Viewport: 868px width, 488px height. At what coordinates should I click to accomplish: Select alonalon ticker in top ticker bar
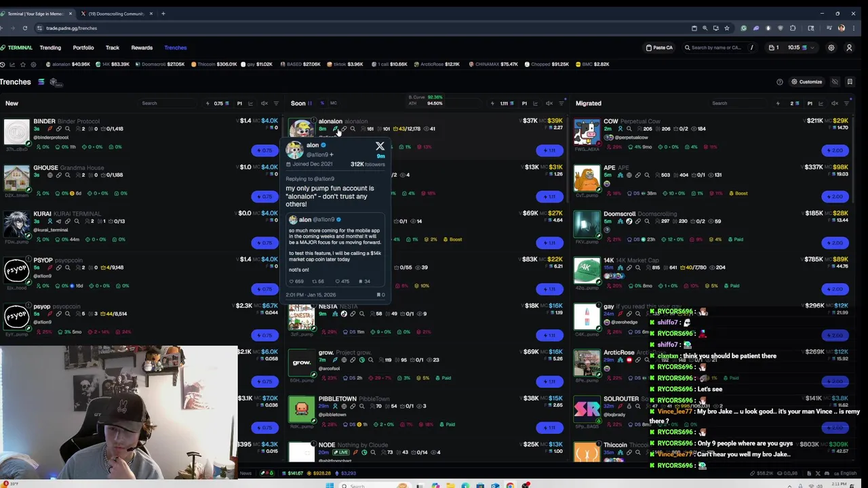(68, 64)
